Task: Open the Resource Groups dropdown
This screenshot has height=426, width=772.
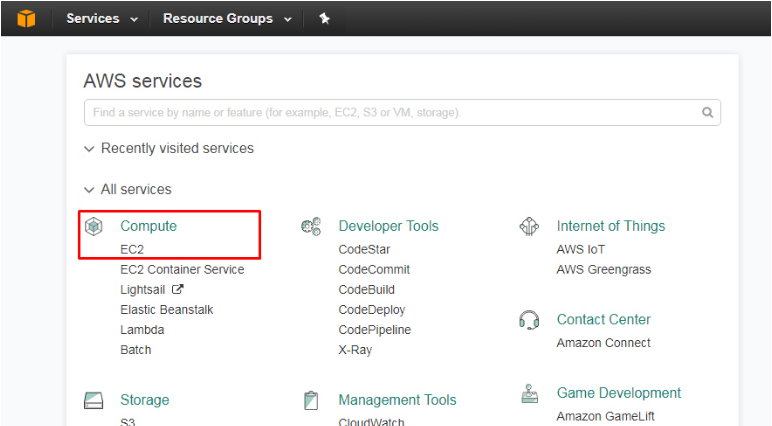Action: tap(227, 19)
